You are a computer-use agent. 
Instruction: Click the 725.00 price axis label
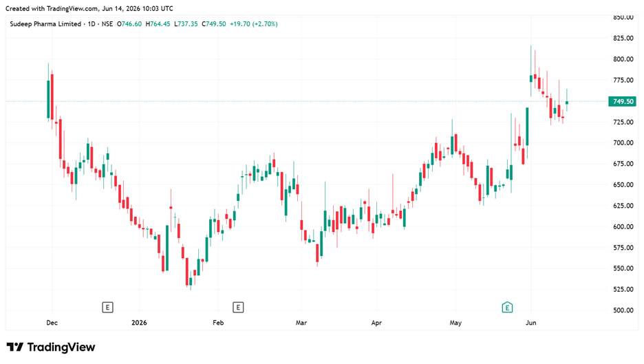click(623, 122)
